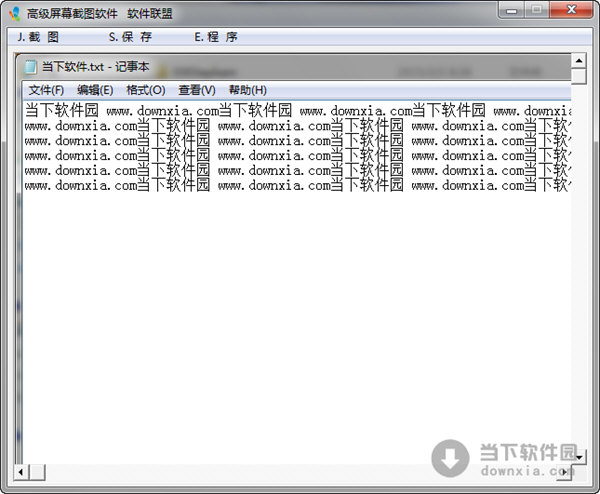This screenshot has height=494, width=600.
Task: Open Notepad 帮助(H) menu
Action: 248,90
